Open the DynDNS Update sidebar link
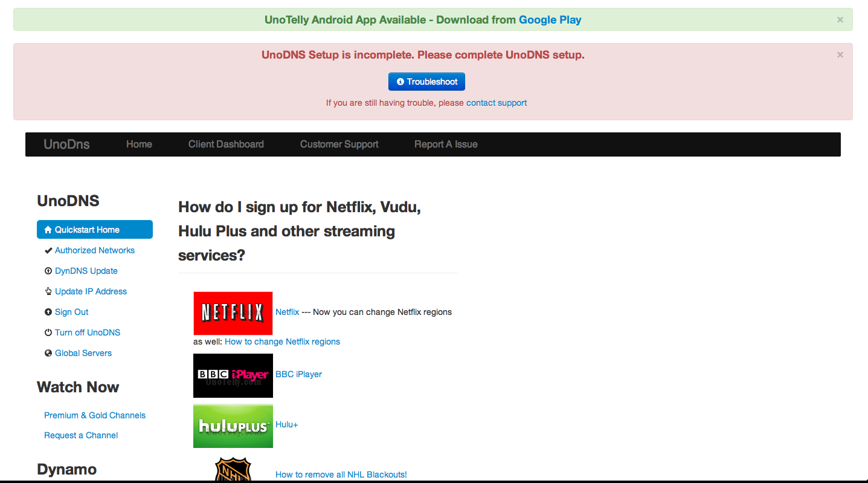868x483 pixels. point(86,271)
